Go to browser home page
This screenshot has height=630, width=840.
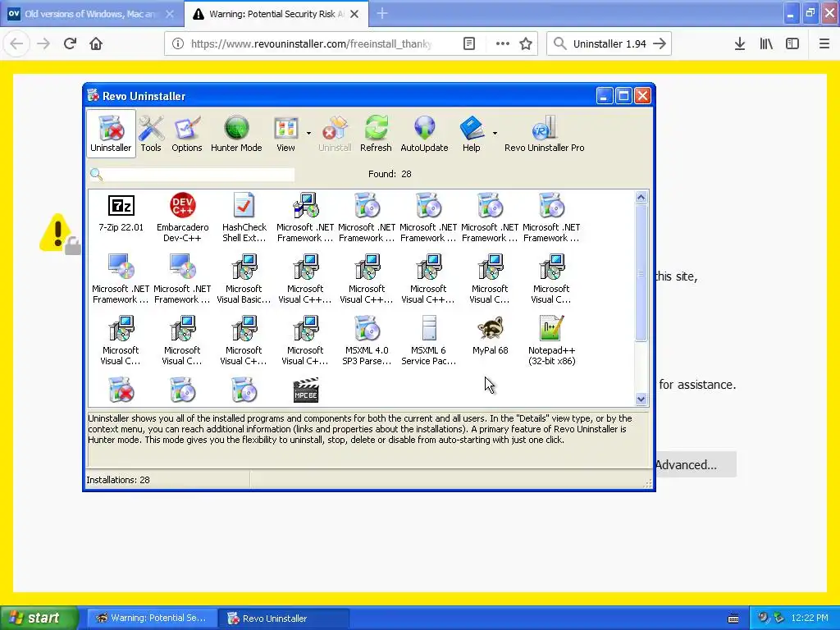(96, 43)
